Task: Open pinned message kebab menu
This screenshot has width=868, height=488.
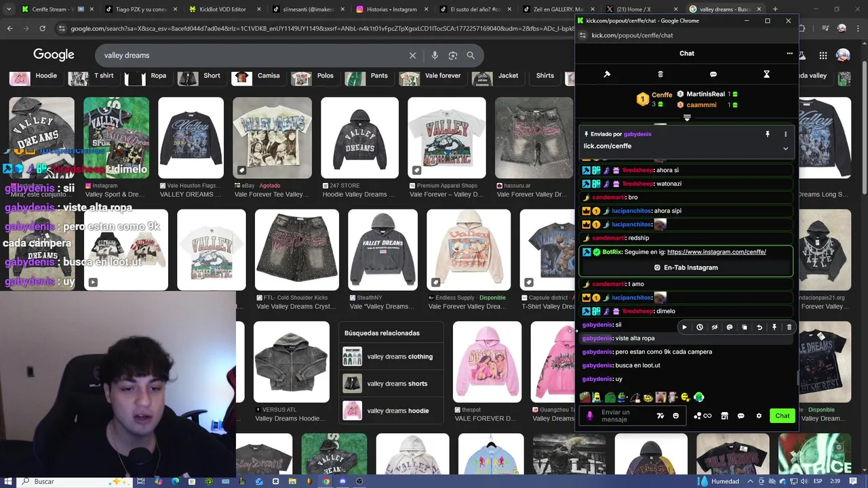Action: click(785, 134)
